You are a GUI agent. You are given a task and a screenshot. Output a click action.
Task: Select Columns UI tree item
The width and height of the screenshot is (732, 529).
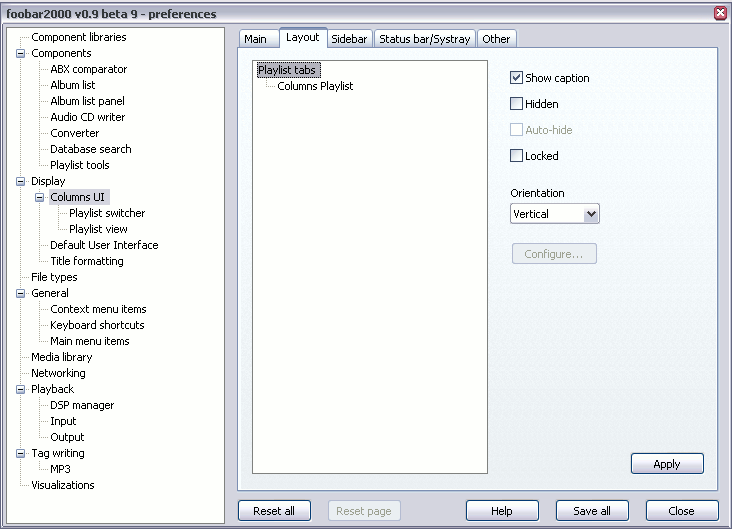coord(77,197)
